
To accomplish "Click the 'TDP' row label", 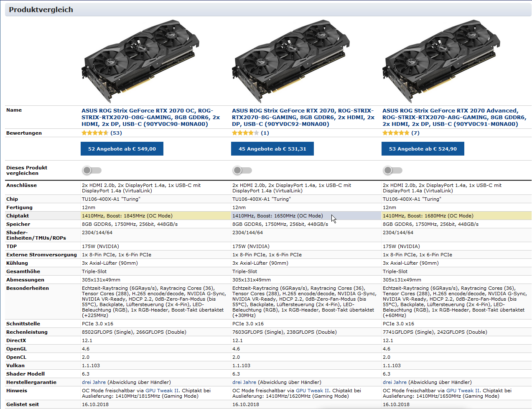I will coord(11,246).
